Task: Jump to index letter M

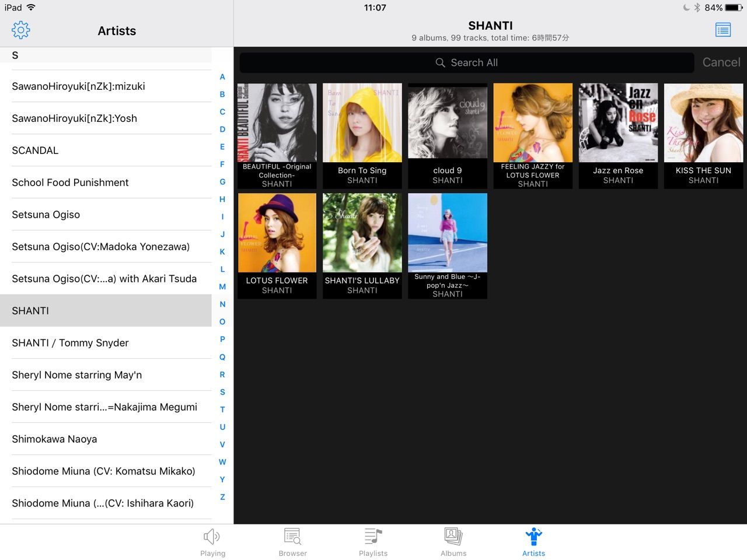Action: pos(222,287)
